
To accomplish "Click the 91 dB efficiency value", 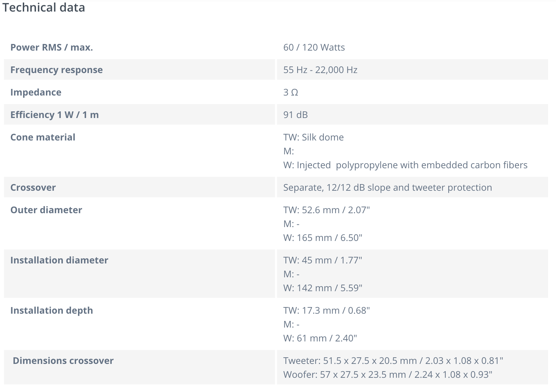I will (295, 115).
